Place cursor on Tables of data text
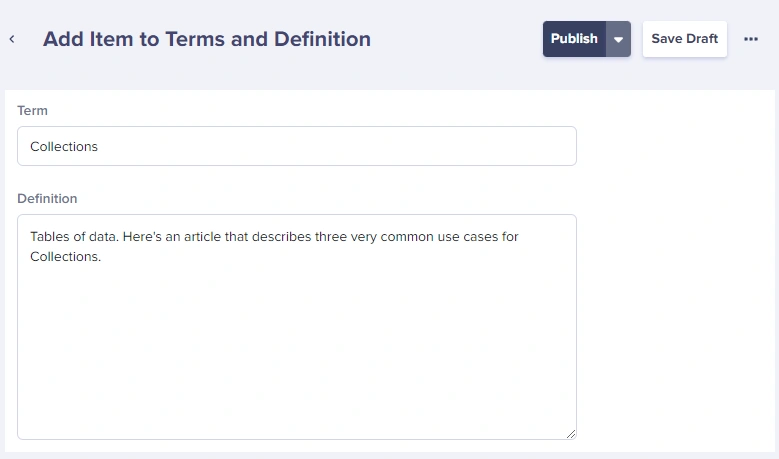Screen dimensions: 779x459 75,236
